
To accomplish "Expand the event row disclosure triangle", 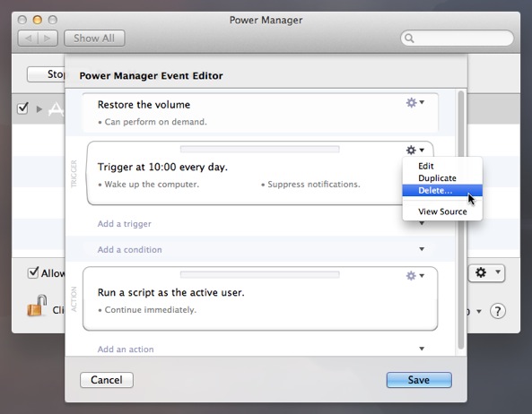I will (x=39, y=109).
